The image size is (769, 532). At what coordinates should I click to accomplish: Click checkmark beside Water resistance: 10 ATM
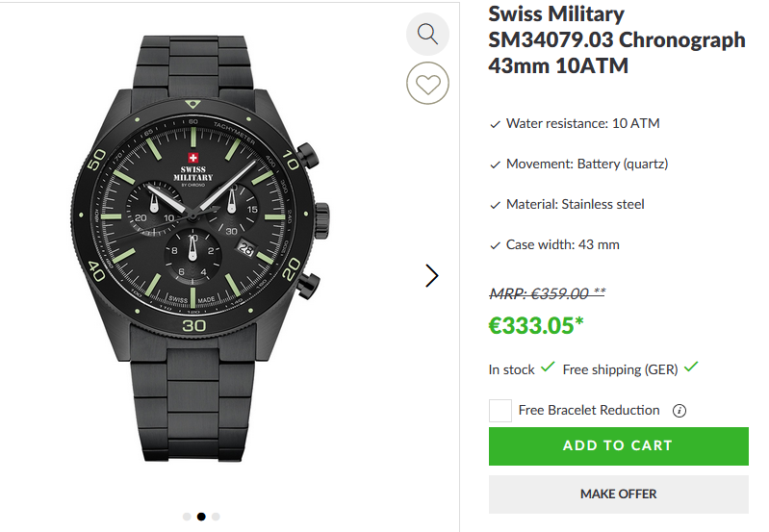(x=496, y=124)
